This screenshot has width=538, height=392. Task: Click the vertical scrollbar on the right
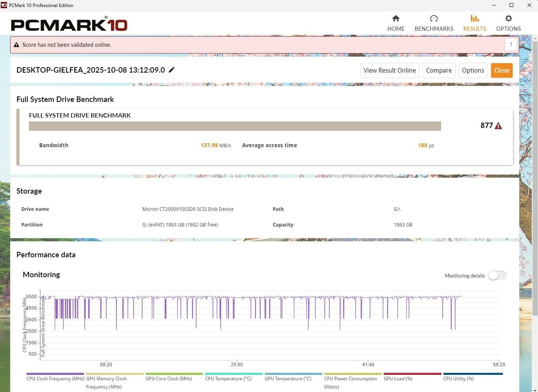[534, 176]
